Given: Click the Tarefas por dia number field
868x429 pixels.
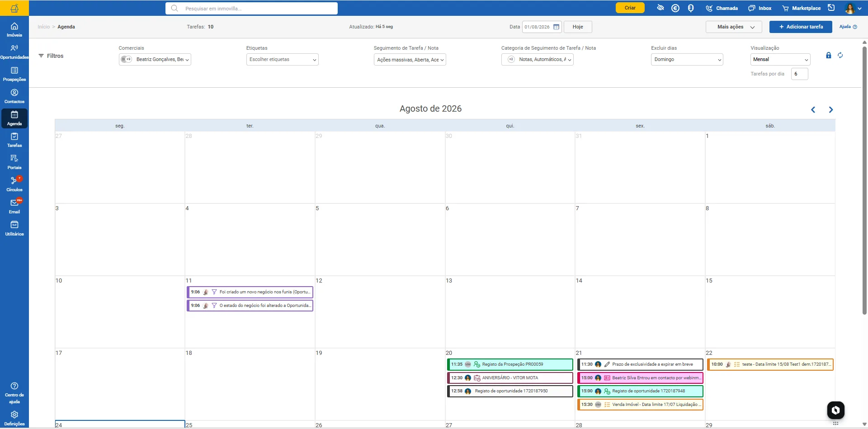Looking at the screenshot, I should tap(799, 74).
